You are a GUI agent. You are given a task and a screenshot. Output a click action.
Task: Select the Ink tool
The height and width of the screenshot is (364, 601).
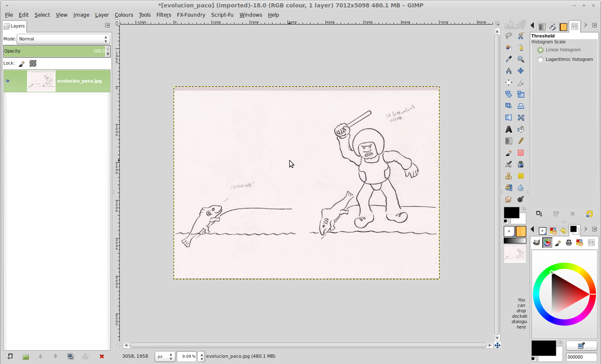tap(521, 164)
